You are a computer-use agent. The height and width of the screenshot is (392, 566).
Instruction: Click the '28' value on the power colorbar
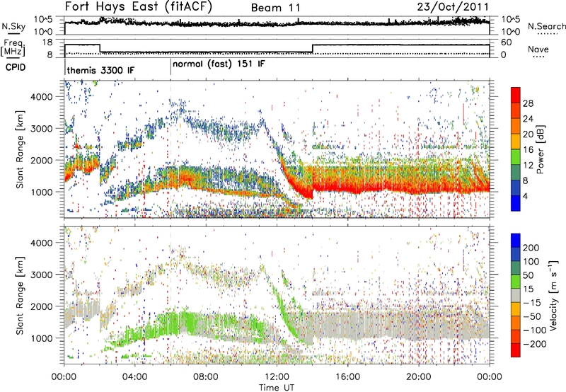click(x=528, y=103)
